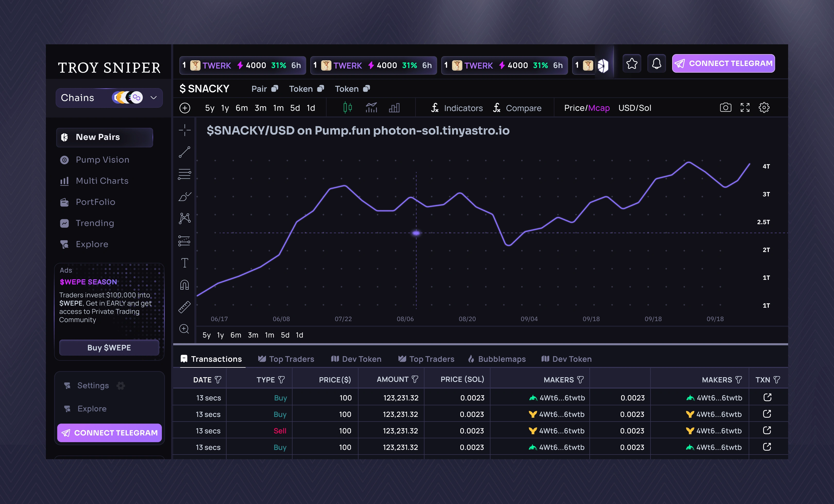Select the ruler measure tool

click(x=185, y=307)
